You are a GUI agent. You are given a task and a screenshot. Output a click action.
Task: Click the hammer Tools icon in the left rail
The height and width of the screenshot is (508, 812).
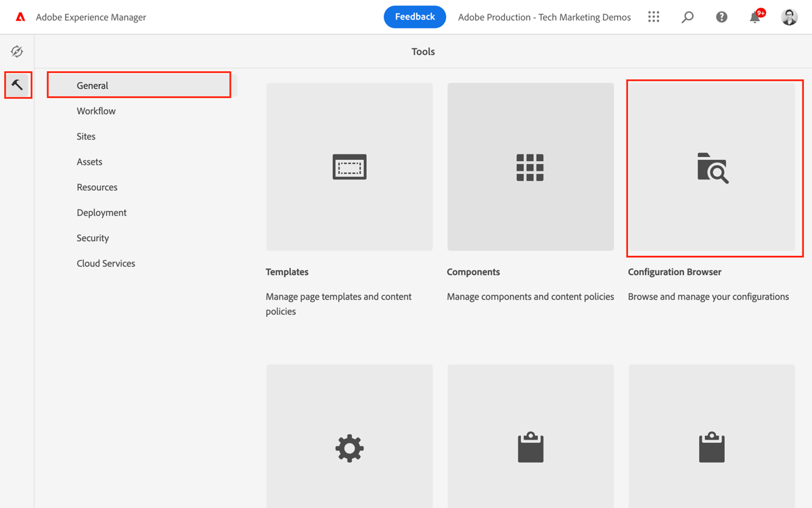(x=17, y=85)
